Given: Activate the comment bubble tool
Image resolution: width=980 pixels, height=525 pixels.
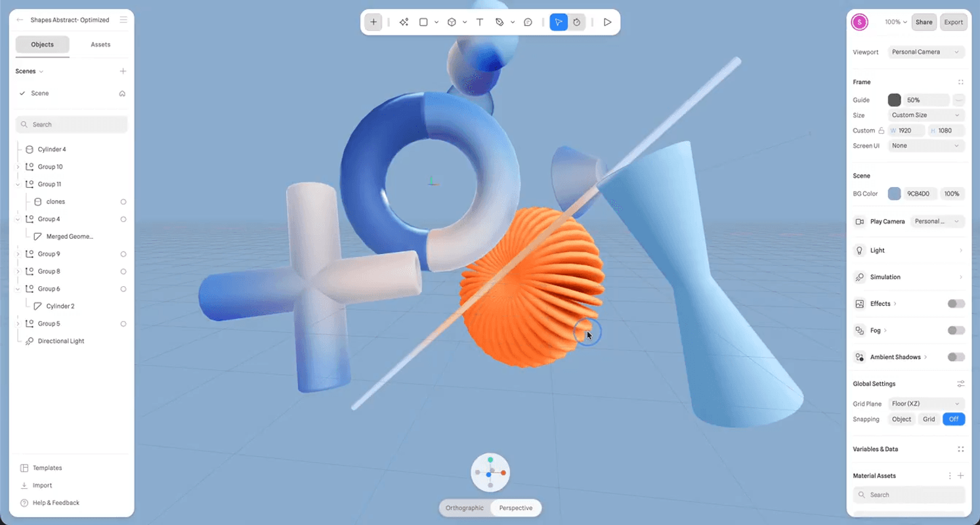Looking at the screenshot, I should [x=528, y=22].
